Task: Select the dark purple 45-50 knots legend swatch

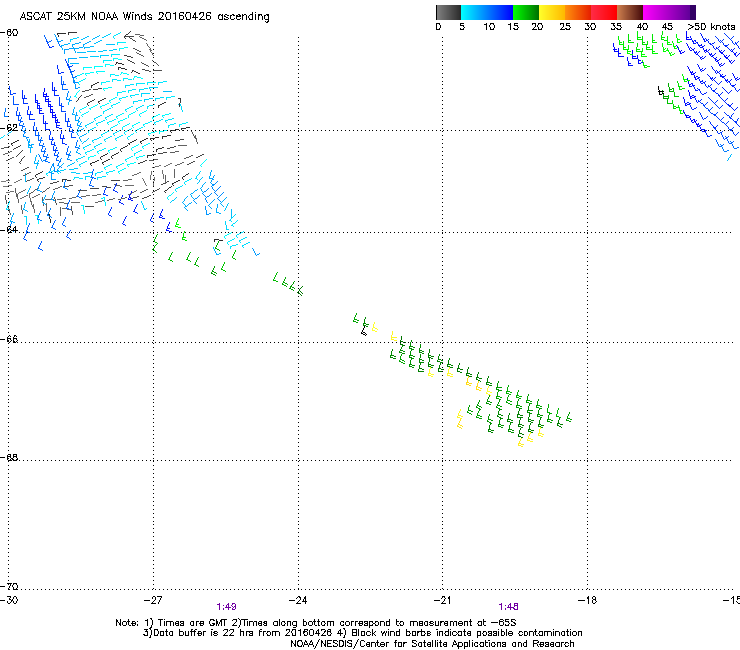Action: pos(682,12)
